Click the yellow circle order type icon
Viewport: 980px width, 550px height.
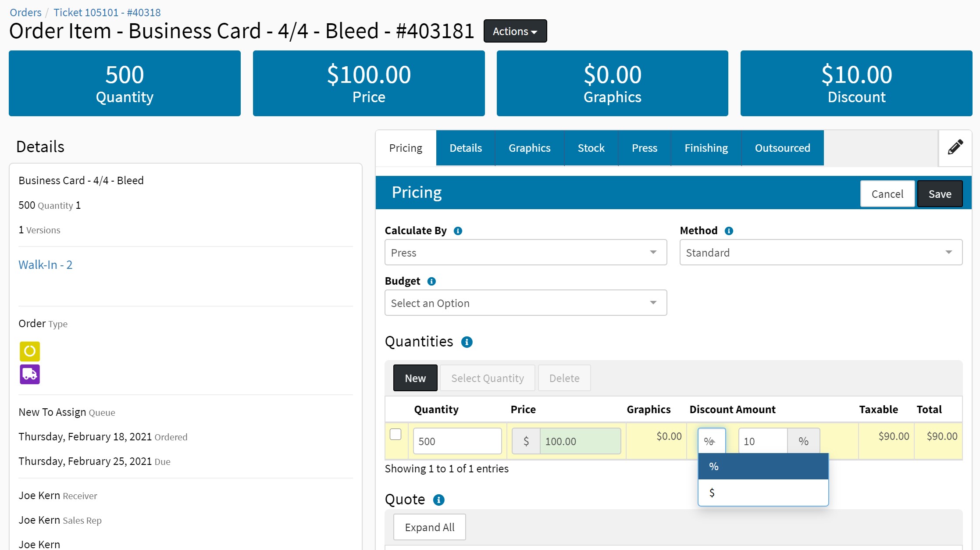[30, 351]
